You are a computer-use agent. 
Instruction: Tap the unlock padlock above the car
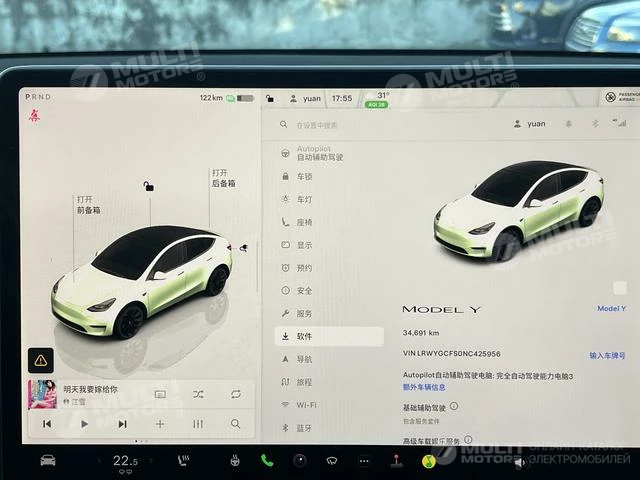click(149, 187)
